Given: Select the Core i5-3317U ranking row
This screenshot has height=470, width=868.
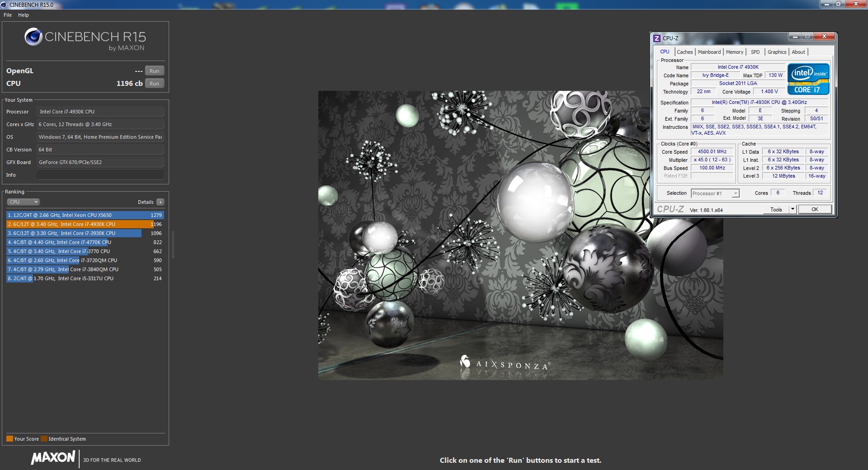Looking at the screenshot, I should 85,278.
